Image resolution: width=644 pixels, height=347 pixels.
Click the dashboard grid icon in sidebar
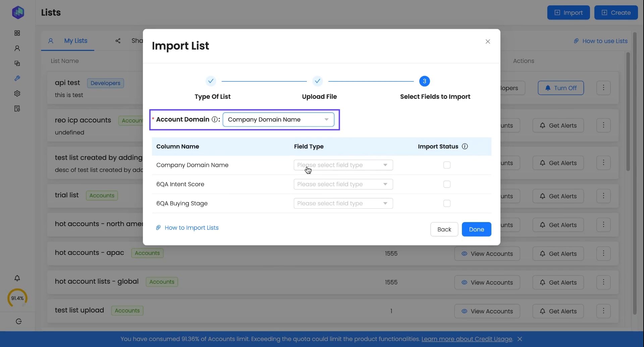pyautogui.click(x=17, y=33)
